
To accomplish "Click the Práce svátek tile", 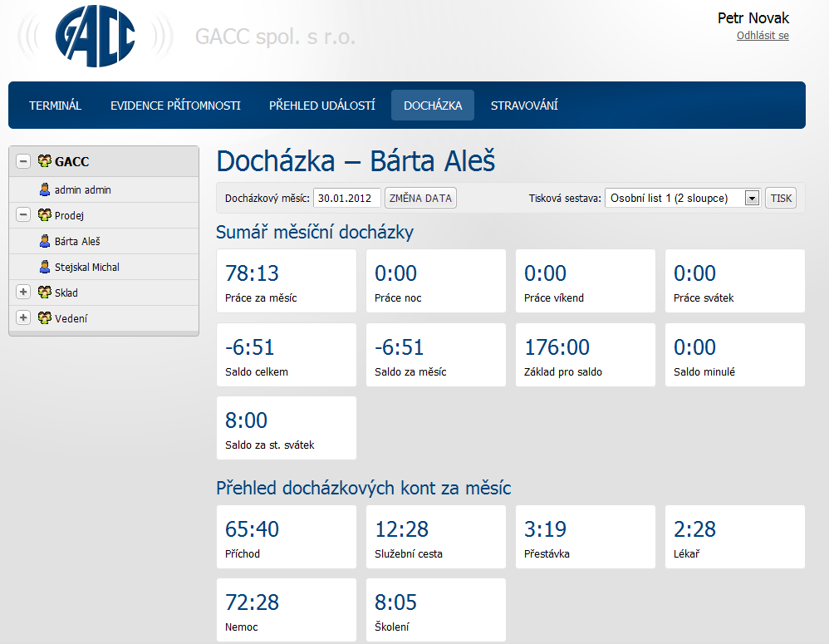I will 735,281.
